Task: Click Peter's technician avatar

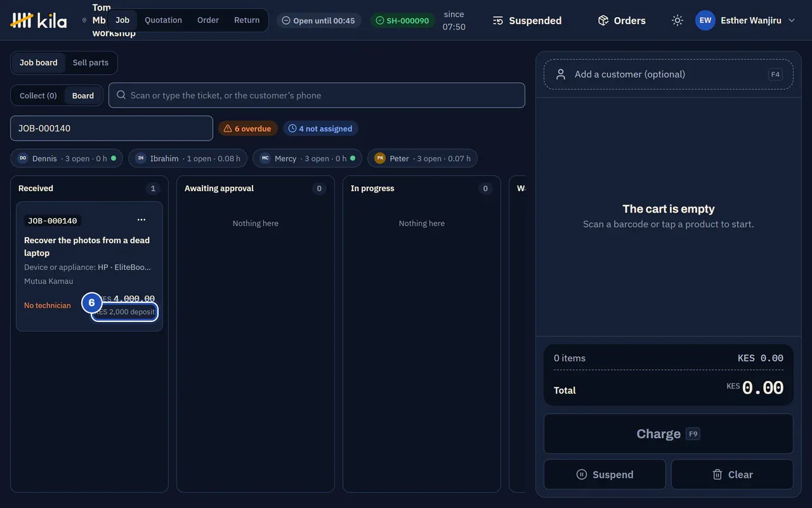Action: pos(380,158)
